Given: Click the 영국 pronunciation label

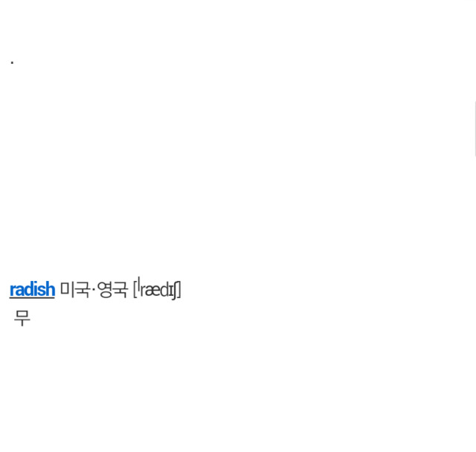Looking at the screenshot, I should click(x=112, y=289).
